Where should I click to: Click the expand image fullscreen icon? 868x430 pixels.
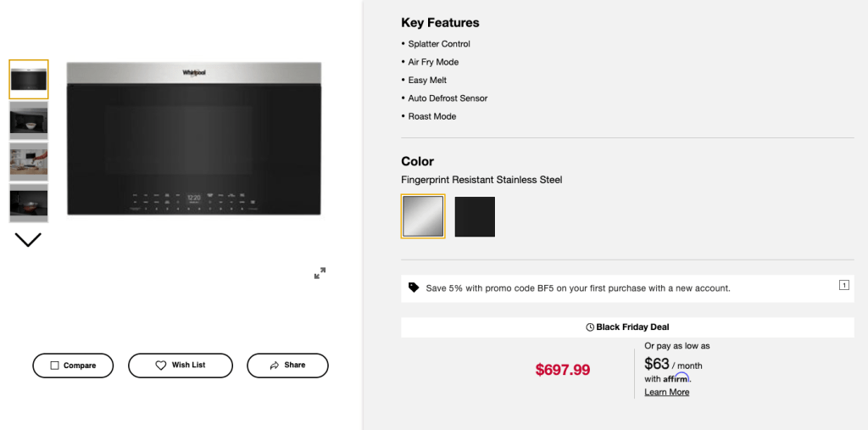point(320,273)
